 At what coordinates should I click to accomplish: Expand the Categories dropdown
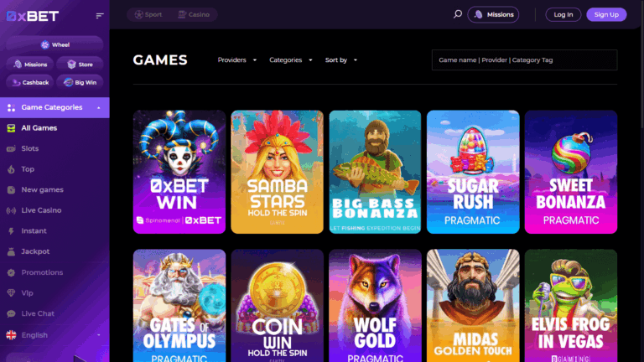tap(291, 60)
